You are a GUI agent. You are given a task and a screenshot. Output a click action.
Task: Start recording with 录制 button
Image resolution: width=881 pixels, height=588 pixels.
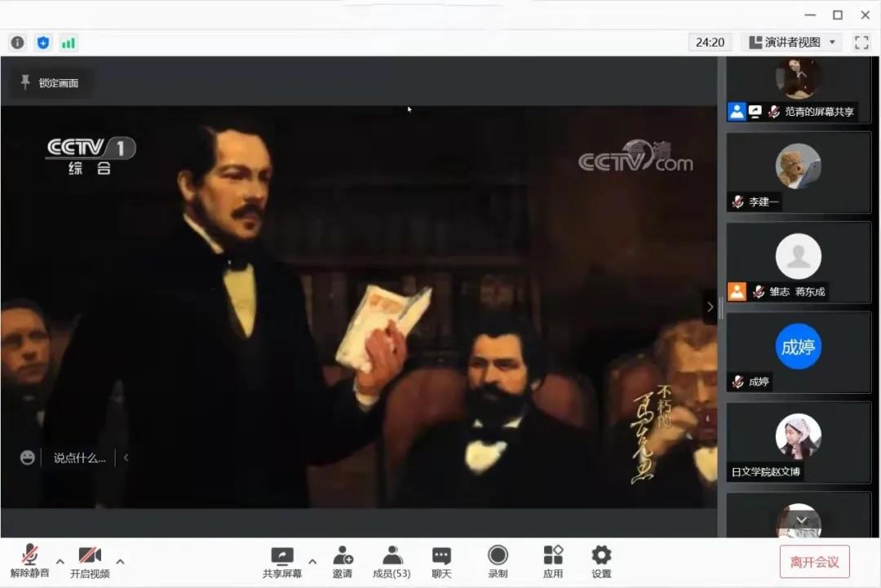tap(498, 562)
